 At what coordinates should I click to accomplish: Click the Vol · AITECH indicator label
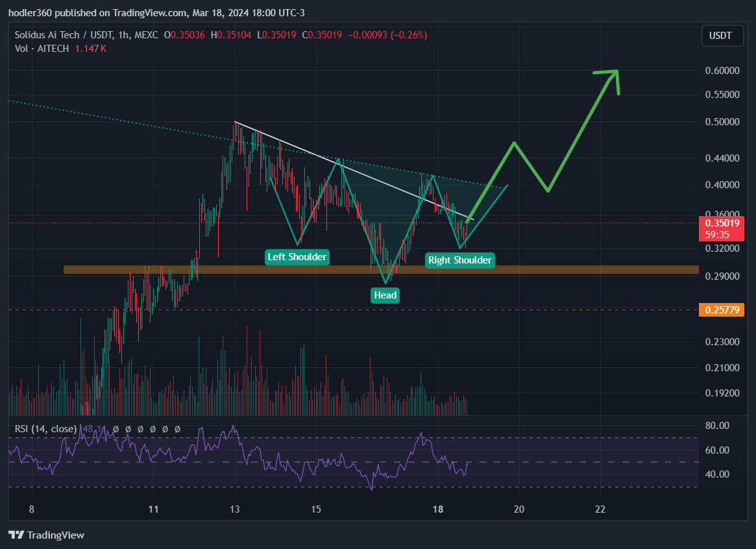point(42,48)
